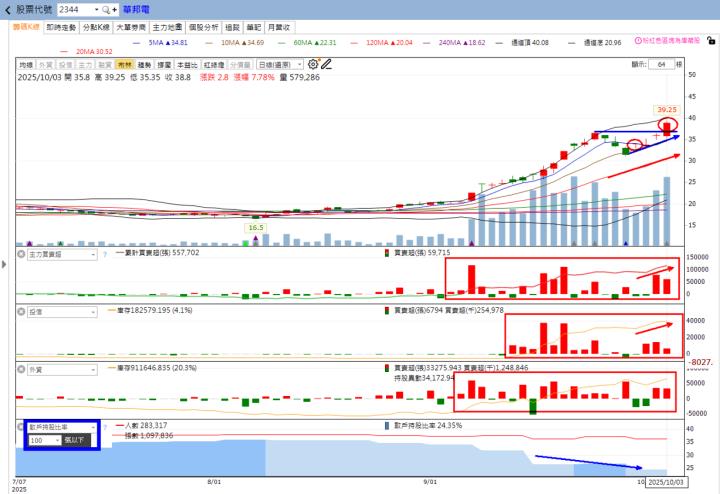Open the 主力買賣超 indicator dropdown
Screen dimensions: 720x494
click(x=62, y=254)
